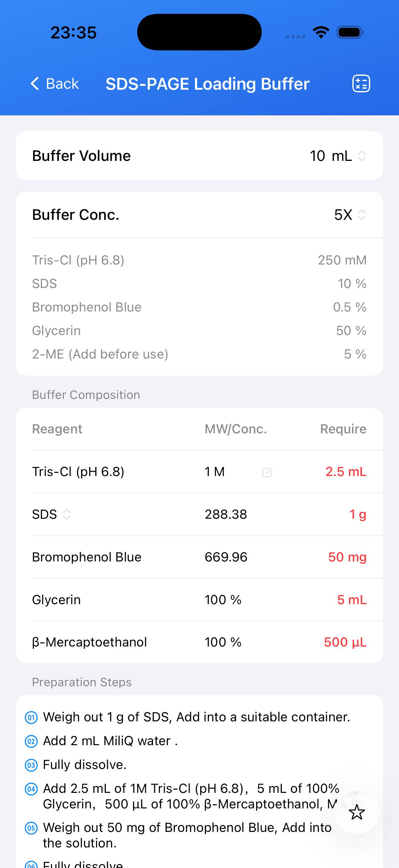Image resolution: width=399 pixels, height=868 pixels.
Task: Open the Buffer Conc. 5X dropdown
Action: [x=350, y=215]
